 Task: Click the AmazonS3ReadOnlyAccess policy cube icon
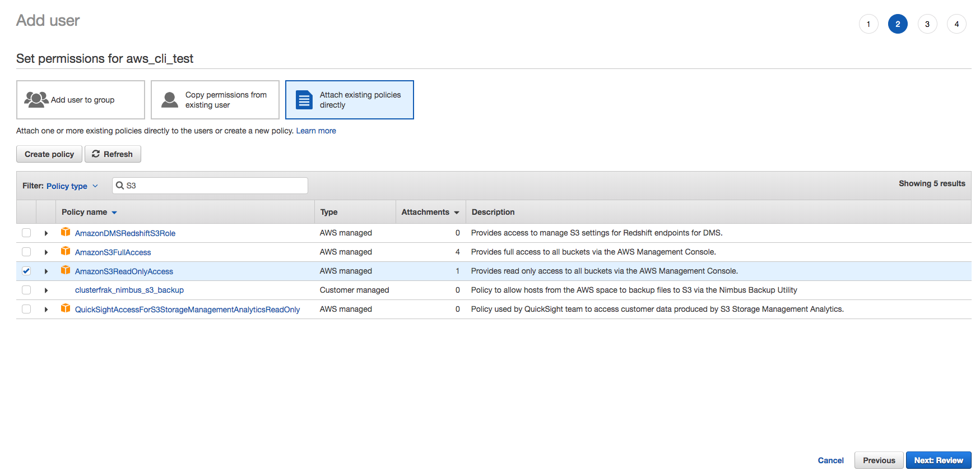point(66,270)
